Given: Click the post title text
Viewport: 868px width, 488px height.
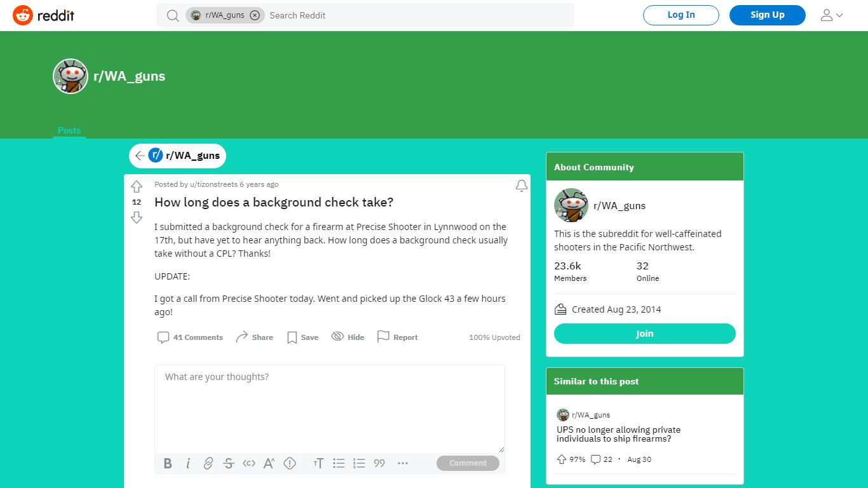Looking at the screenshot, I should tap(274, 202).
